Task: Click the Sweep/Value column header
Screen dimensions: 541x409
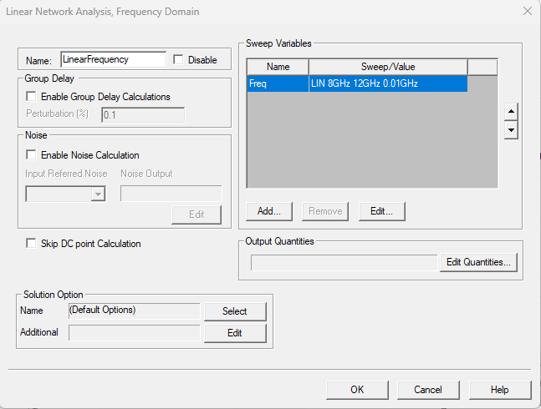Action: pyautogui.click(x=388, y=67)
